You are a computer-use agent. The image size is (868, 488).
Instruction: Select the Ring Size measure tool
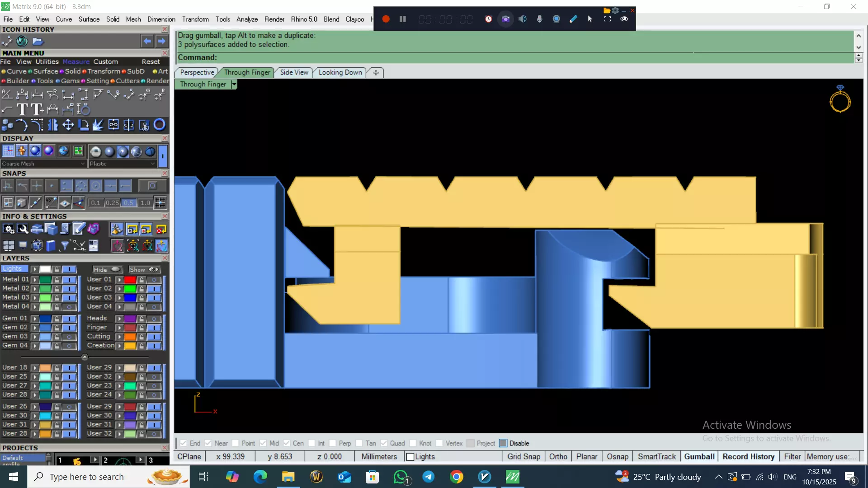(x=84, y=109)
